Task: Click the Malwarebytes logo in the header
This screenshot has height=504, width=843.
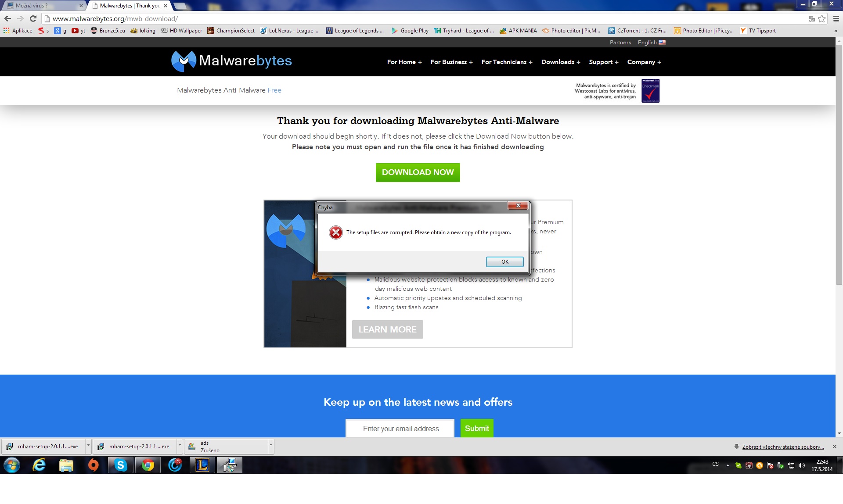Action: pos(231,61)
